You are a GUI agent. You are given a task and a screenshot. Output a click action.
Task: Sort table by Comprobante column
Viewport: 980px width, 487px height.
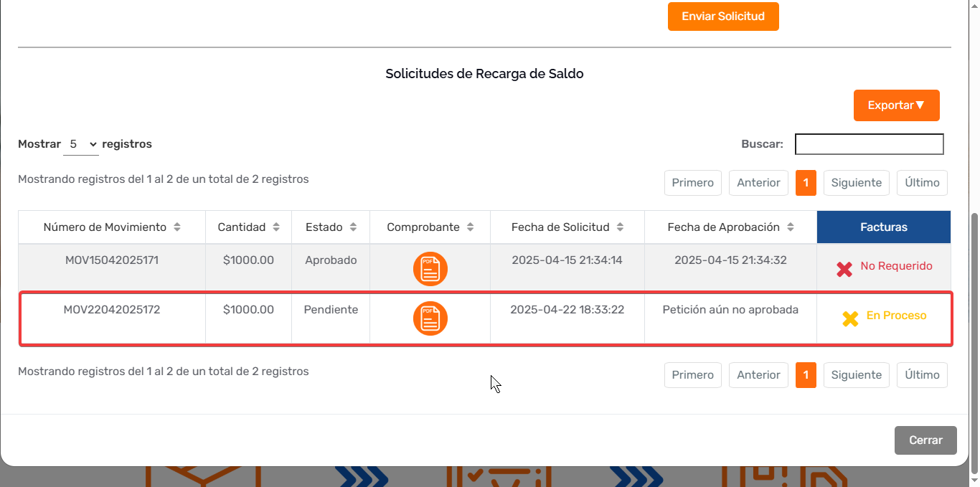pos(470,227)
